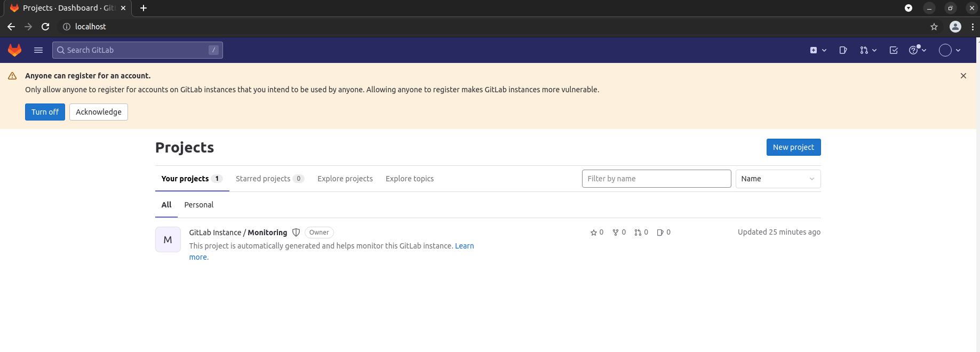980x352 pixels.
Task: Click the Updated 25 minutes ago text
Action: (x=779, y=232)
